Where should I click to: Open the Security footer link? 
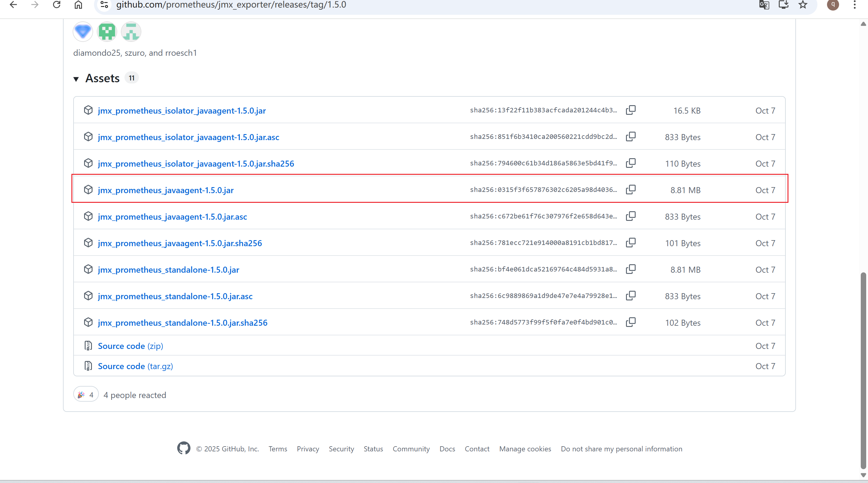click(341, 449)
